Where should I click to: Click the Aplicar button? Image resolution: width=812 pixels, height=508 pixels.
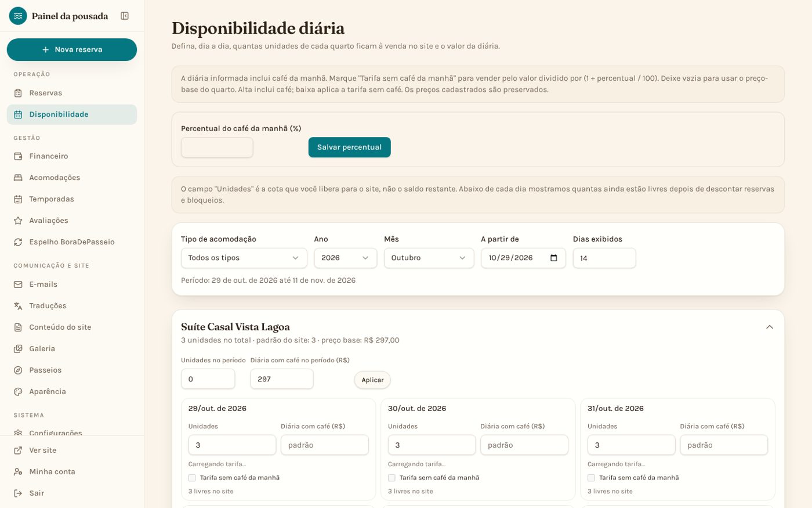pyautogui.click(x=372, y=380)
